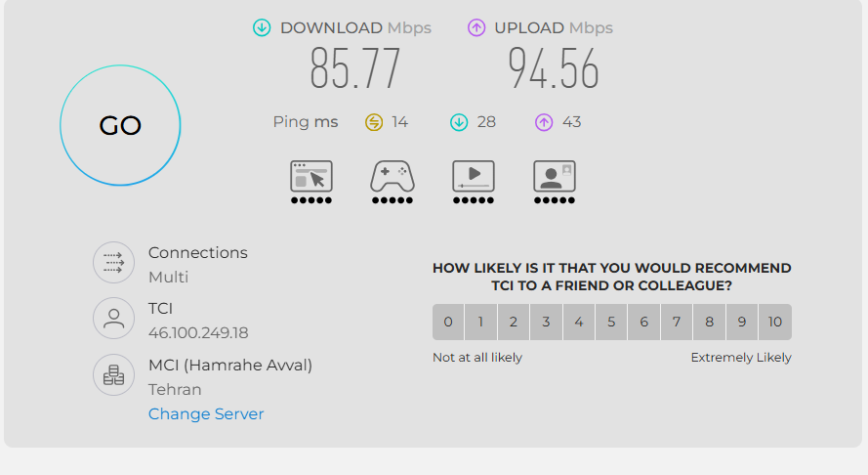The image size is (868, 475).
Task: Click the MCI (Hamrahe Avval) server name
Action: 230,366
